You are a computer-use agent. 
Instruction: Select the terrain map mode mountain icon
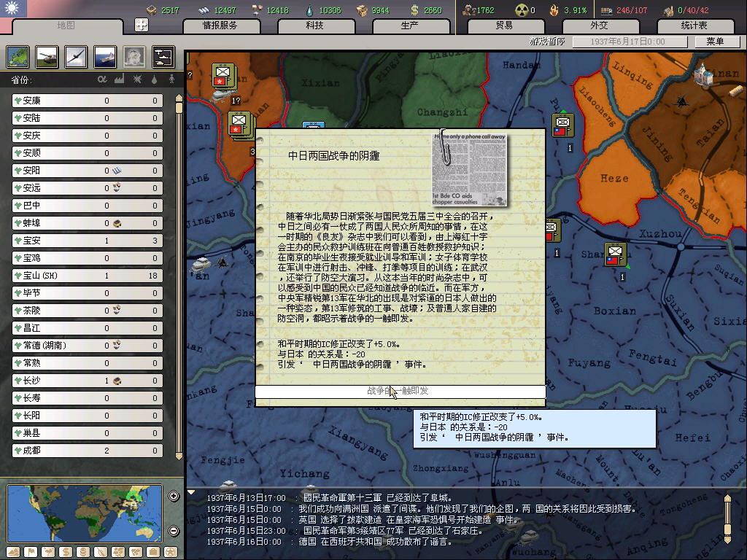(x=13, y=552)
